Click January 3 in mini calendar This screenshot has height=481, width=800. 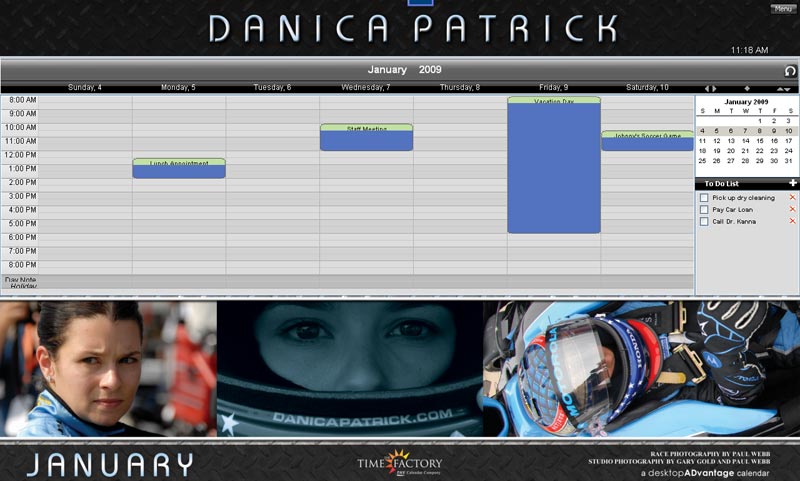click(788, 121)
